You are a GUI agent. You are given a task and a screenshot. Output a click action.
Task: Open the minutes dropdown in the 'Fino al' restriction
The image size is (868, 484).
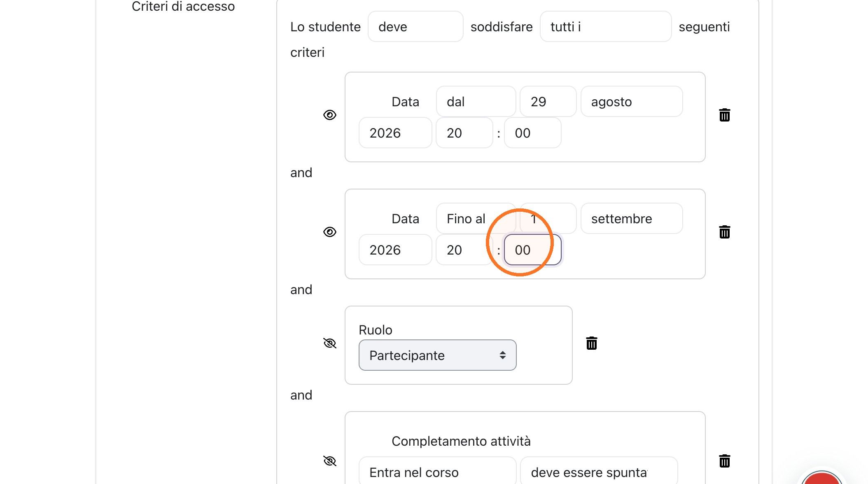point(533,250)
